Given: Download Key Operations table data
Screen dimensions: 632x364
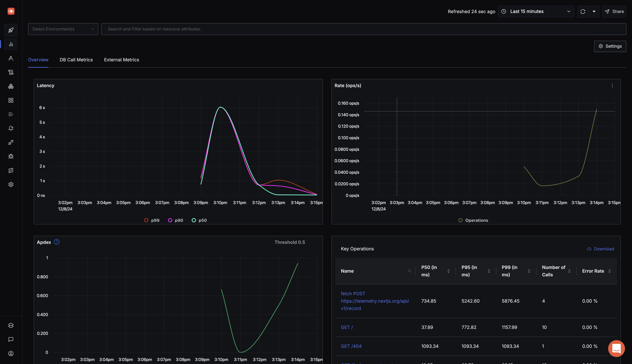Looking at the screenshot, I should (600, 249).
